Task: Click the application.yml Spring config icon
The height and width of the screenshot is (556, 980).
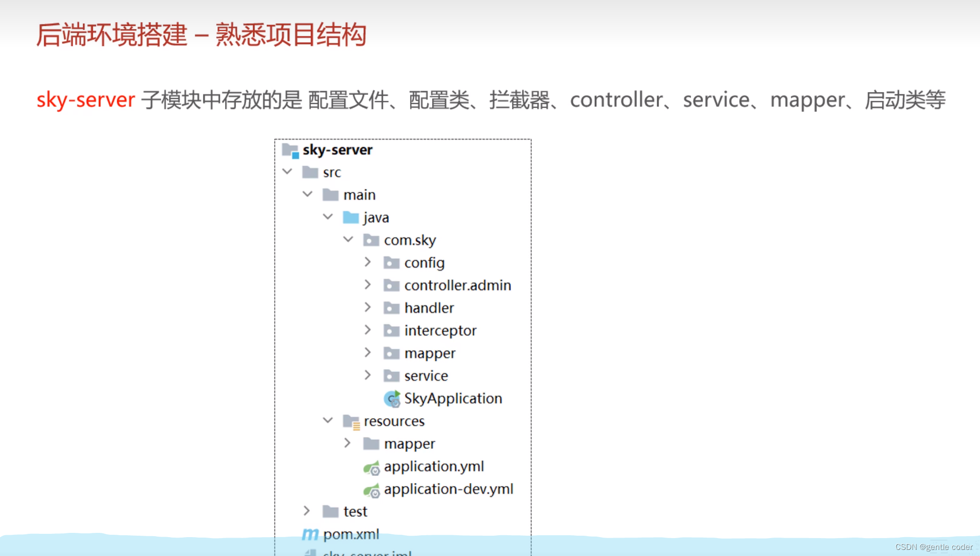Action: pos(371,468)
